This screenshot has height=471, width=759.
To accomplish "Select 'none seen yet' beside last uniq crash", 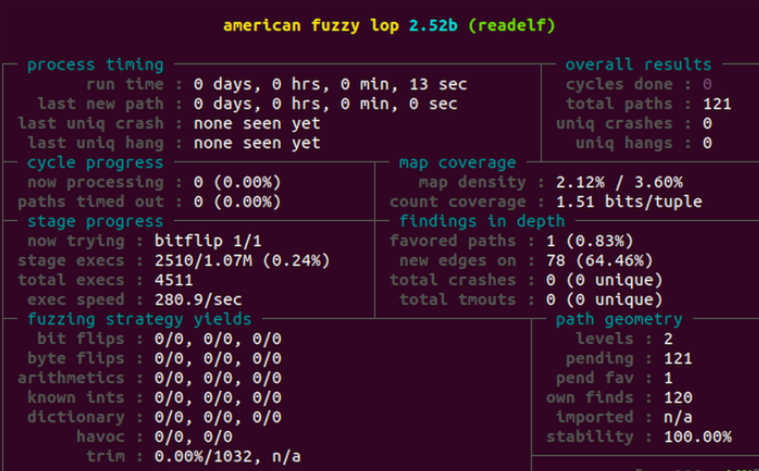I will click(x=257, y=123).
